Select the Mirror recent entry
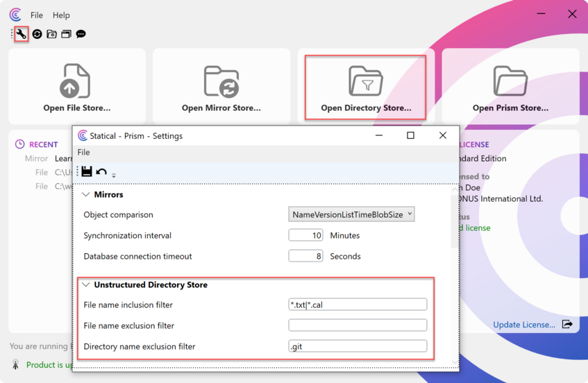Screen dimensions: 588x383 (48, 158)
